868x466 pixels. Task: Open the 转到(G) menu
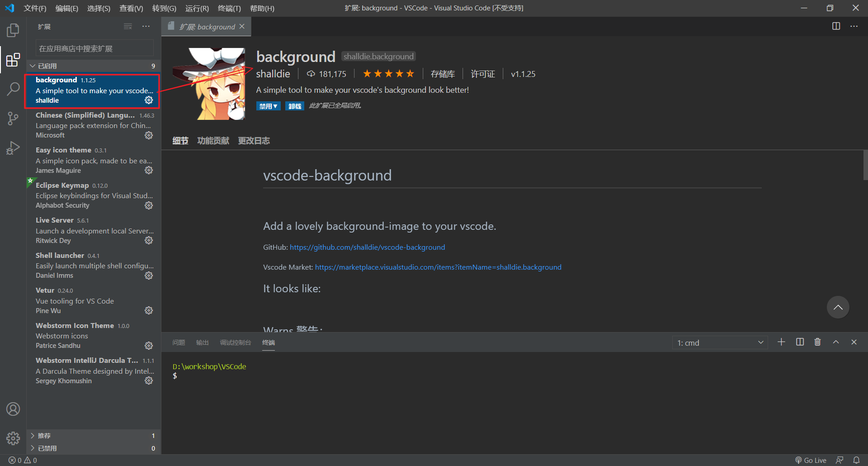coord(164,8)
